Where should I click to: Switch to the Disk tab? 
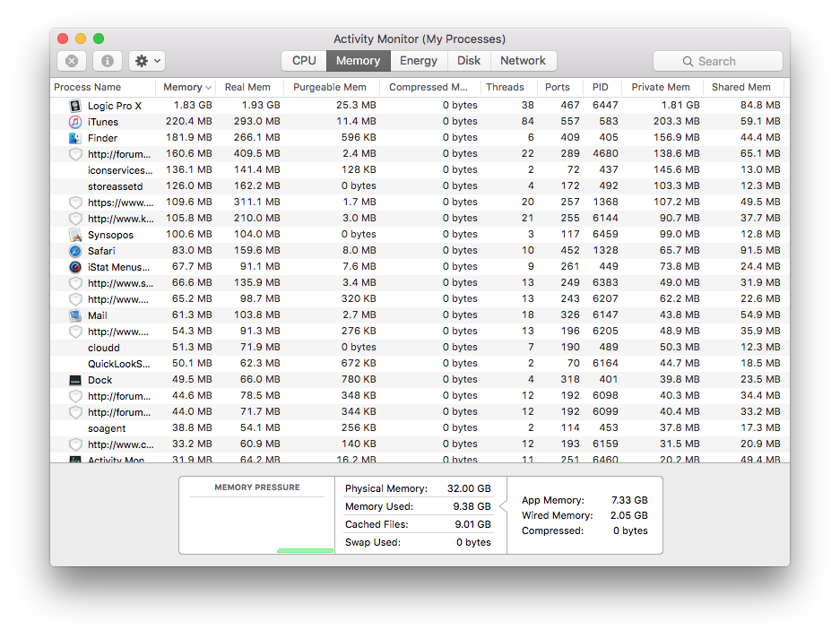tap(469, 61)
